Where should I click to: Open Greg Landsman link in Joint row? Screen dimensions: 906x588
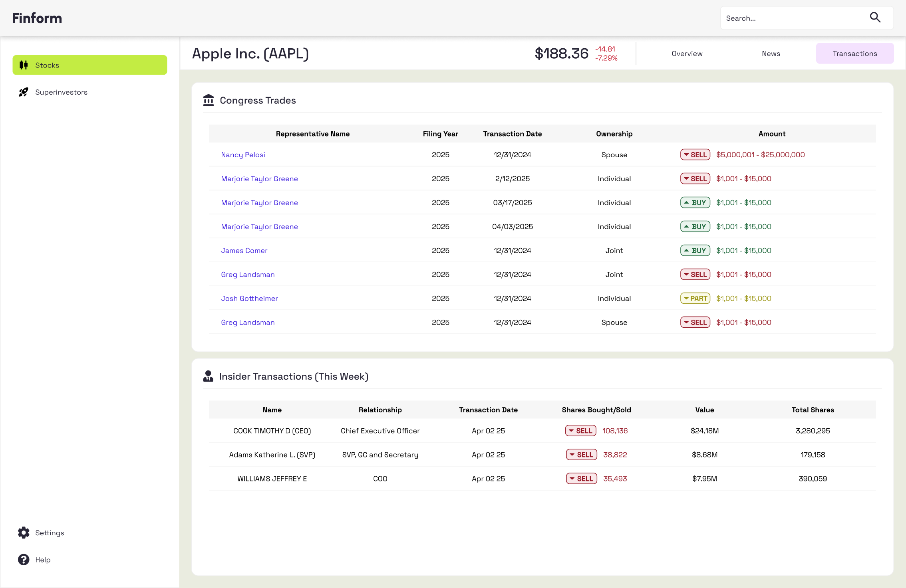click(248, 274)
